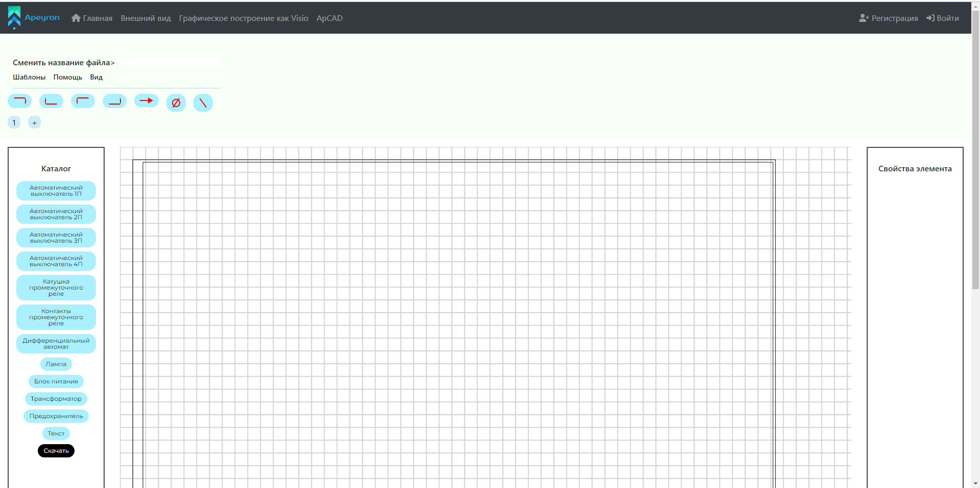Image resolution: width=980 pixels, height=488 pixels.
Task: Click the black Скачать download button
Action: tap(56, 451)
